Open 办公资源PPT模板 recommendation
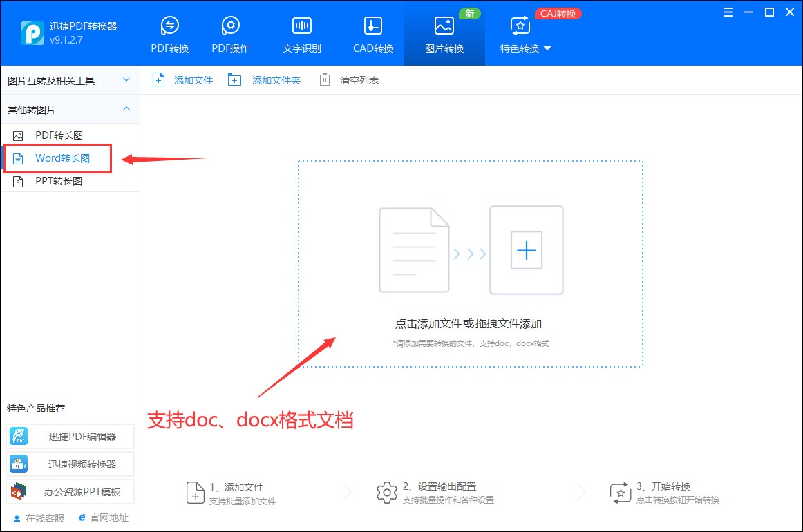 click(x=70, y=491)
